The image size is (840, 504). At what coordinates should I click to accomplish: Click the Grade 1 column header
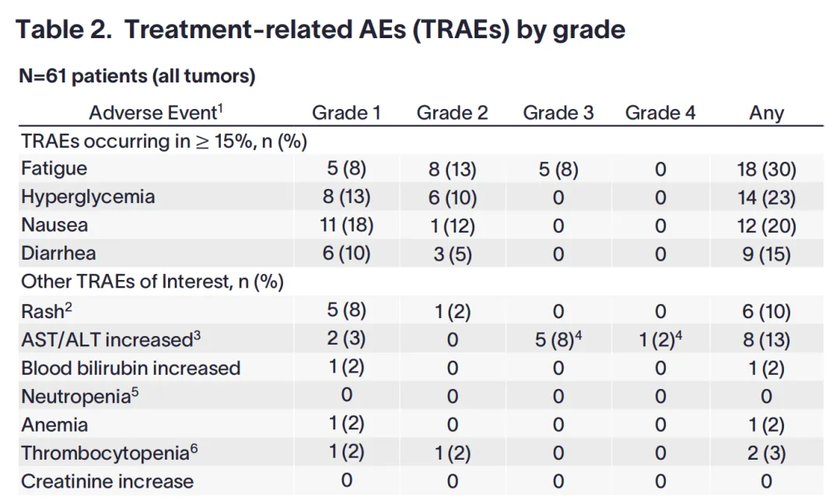[x=346, y=113]
